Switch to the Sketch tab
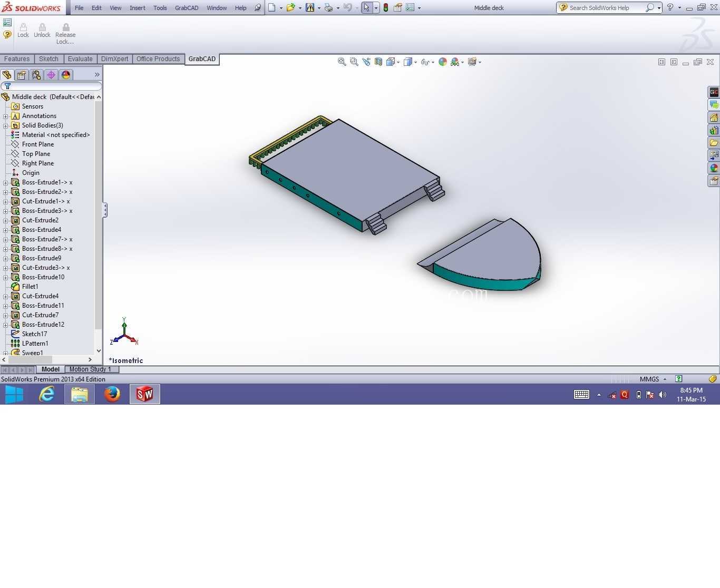The width and height of the screenshot is (720, 588). [x=48, y=59]
